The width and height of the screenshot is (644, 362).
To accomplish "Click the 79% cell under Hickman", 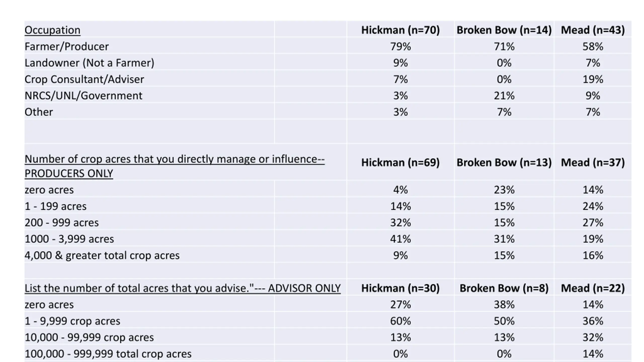I will 400,47.
